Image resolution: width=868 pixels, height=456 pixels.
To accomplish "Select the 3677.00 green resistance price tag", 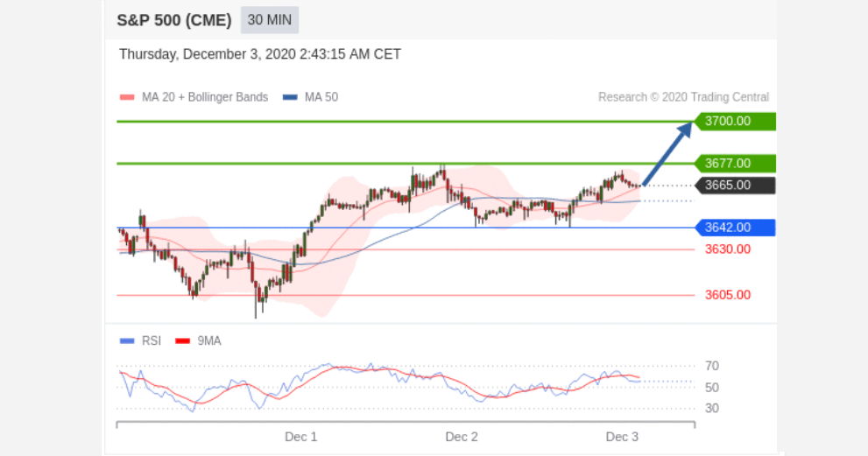I will [735, 164].
